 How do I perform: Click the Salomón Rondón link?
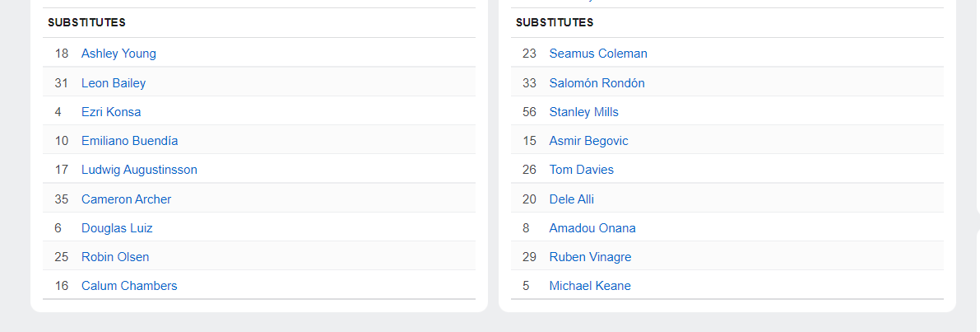pos(597,83)
